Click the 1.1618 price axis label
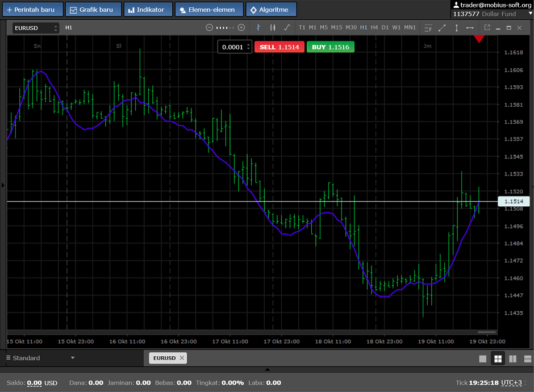This screenshot has width=534, height=392. (513, 52)
